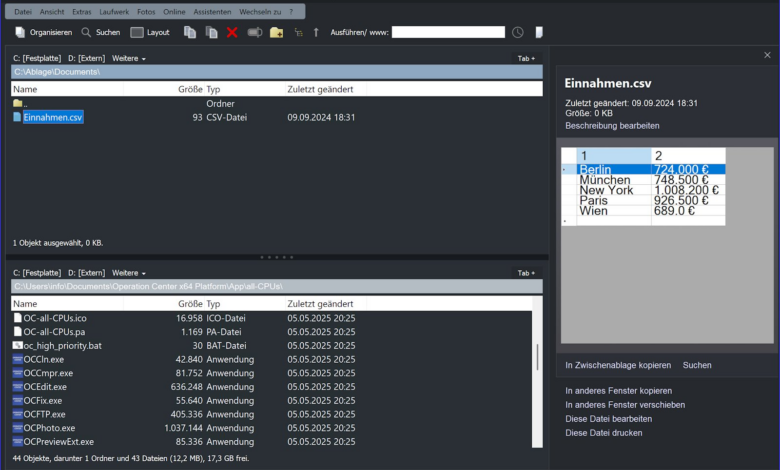Open the Fotos menu

tap(146, 11)
